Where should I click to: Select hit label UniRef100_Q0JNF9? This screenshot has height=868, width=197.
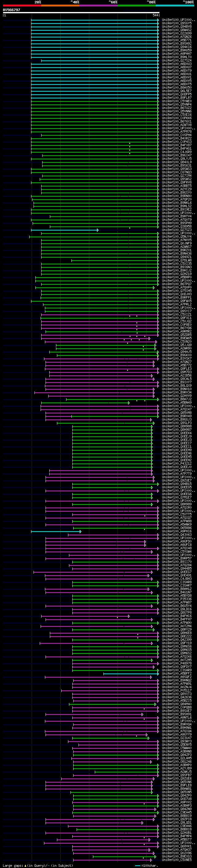tap(176, 243)
